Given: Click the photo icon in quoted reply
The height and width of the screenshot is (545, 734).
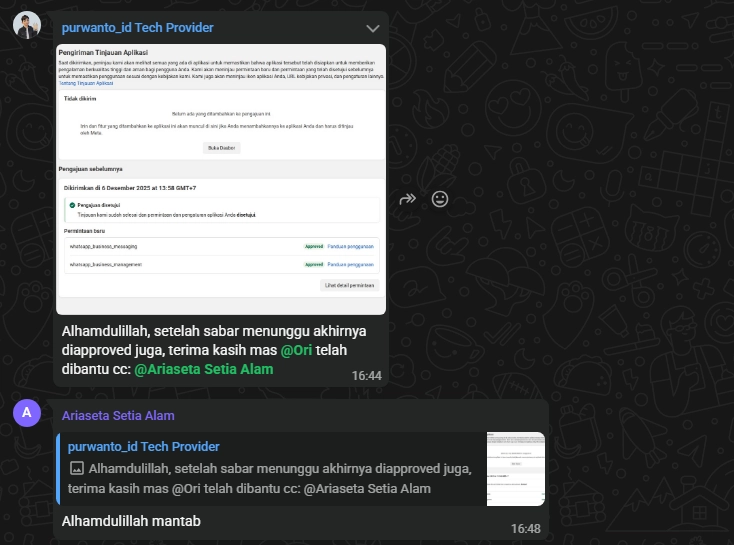Looking at the screenshot, I should [76, 468].
